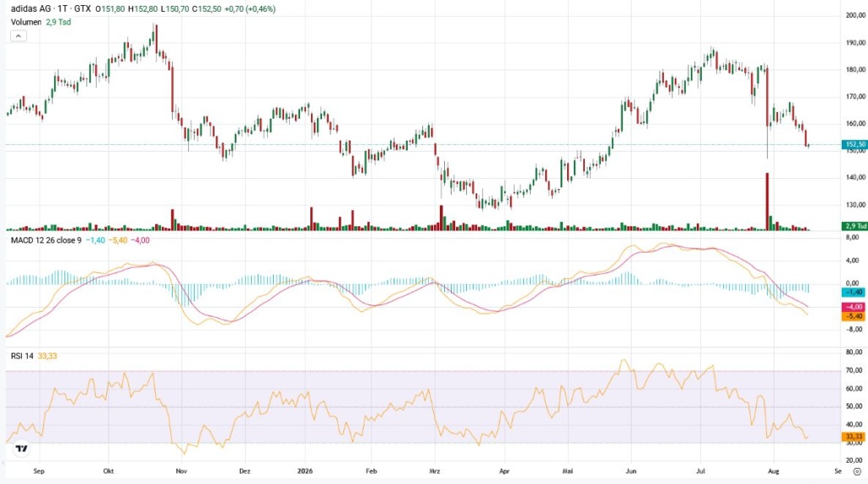Click the Feb label on time axis
Viewport: 868px width, 484px height.
(371, 471)
